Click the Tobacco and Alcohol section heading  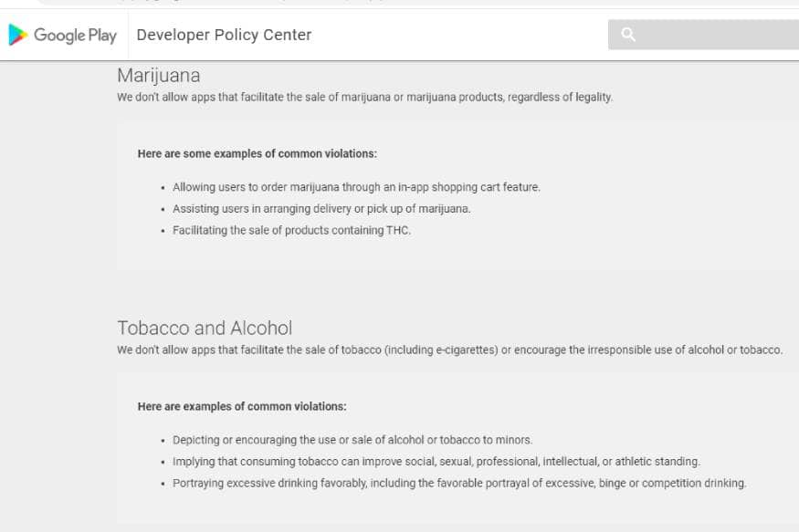click(x=205, y=328)
